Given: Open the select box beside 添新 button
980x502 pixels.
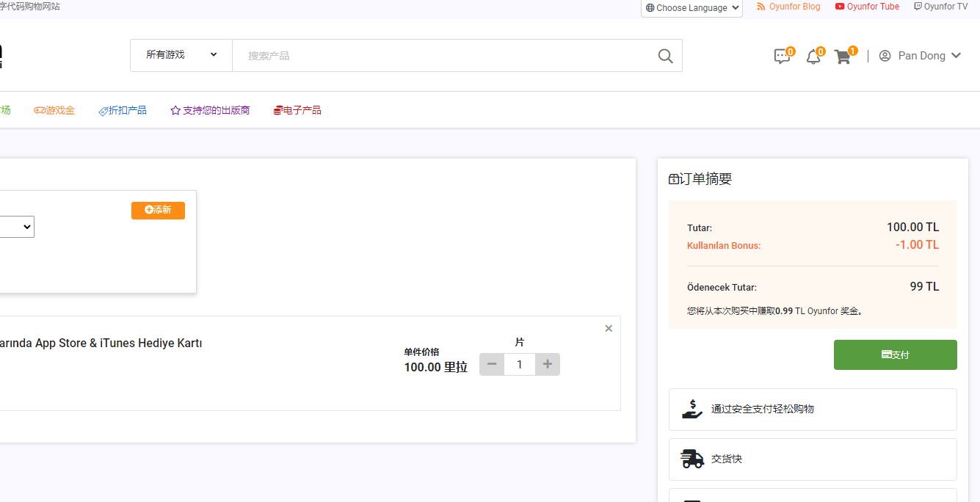Looking at the screenshot, I should click(x=17, y=227).
